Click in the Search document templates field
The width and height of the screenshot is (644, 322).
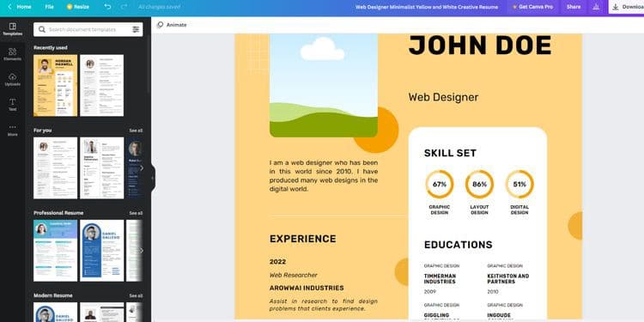click(88, 29)
